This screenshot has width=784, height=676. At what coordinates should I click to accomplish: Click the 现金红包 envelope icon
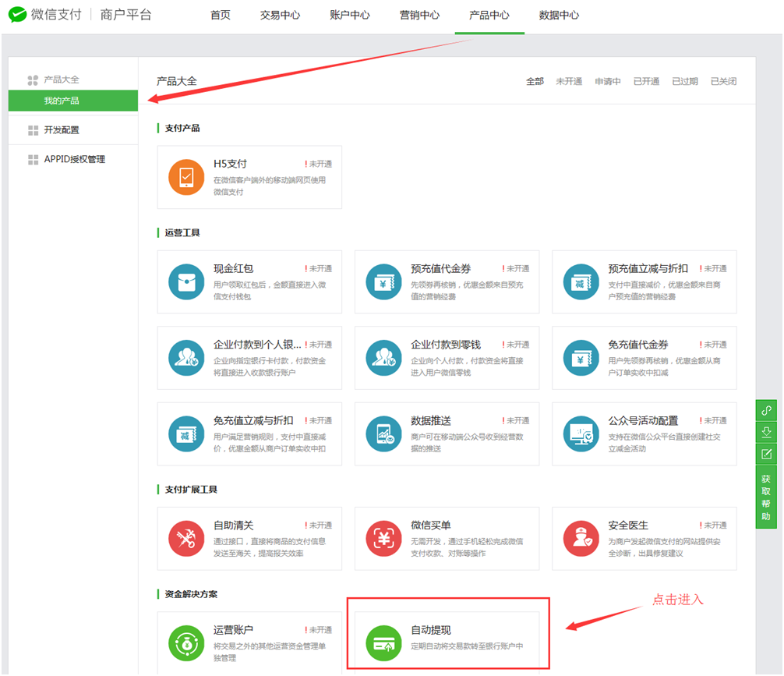tap(186, 281)
